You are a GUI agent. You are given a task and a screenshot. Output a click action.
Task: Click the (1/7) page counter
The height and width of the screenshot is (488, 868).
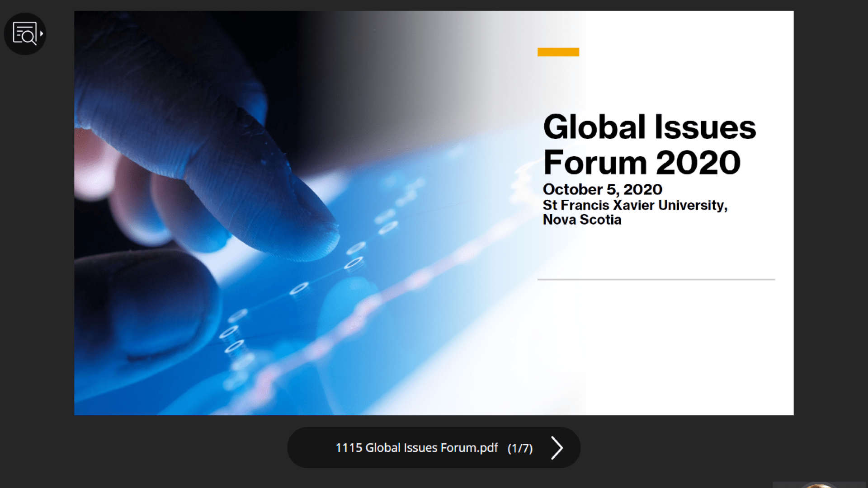click(x=520, y=448)
